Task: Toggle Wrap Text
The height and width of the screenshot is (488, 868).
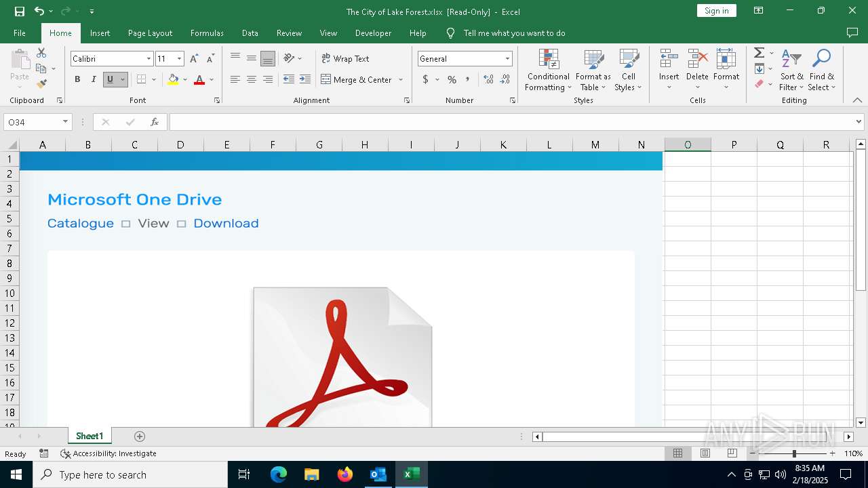Action: click(345, 58)
